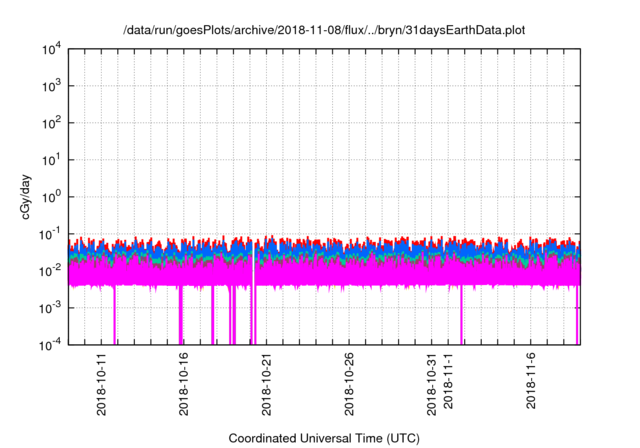Viewport: 640px width, 448px height.
Task: Click the plot title file path
Action: pyautogui.click(x=324, y=30)
